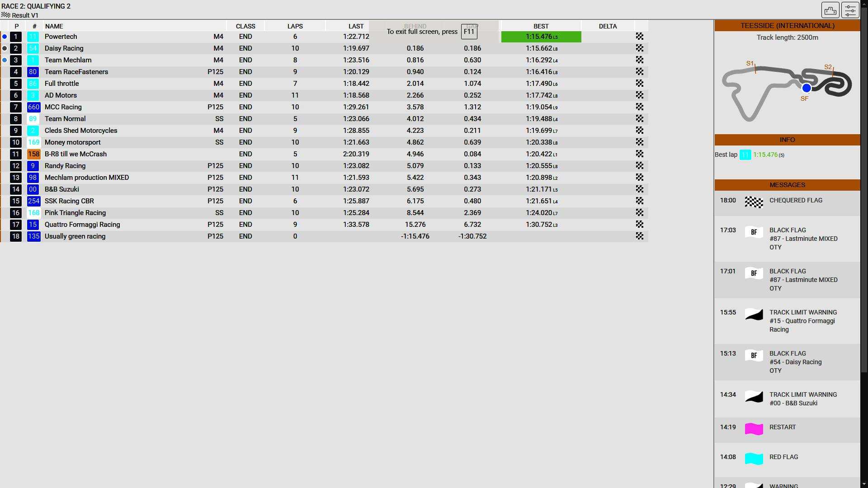
Task: Click track limit flag for B&B Suzuki
Action: click(754, 397)
